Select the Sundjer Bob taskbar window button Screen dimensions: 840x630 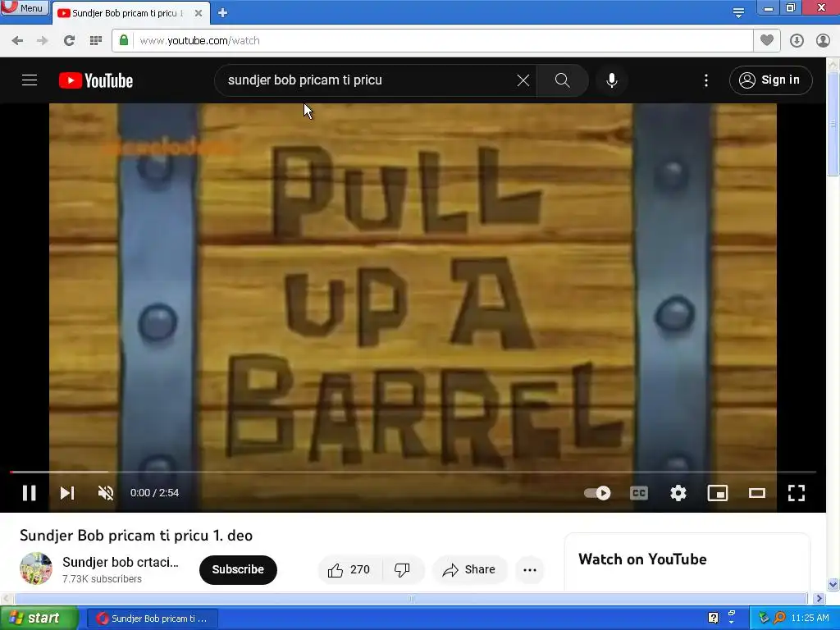[152, 619]
